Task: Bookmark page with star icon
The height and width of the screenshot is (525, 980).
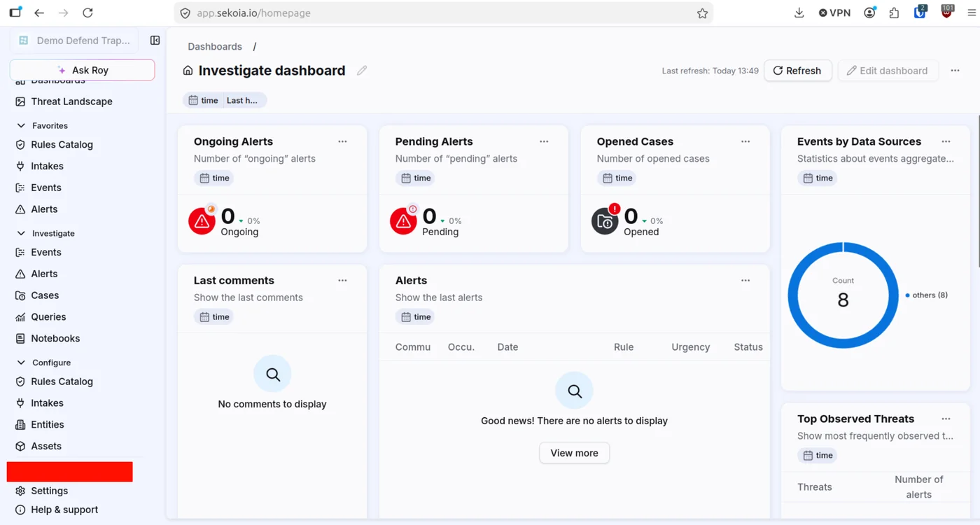Action: click(x=702, y=13)
